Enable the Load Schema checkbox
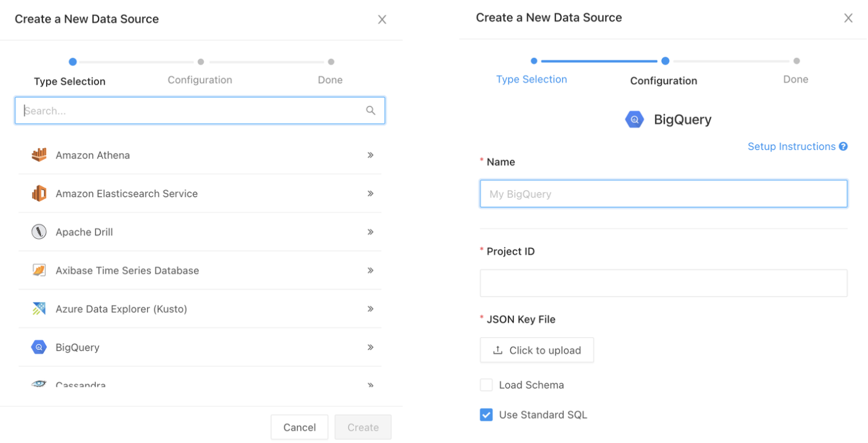Viewport: 868px width, 443px height. (486, 385)
